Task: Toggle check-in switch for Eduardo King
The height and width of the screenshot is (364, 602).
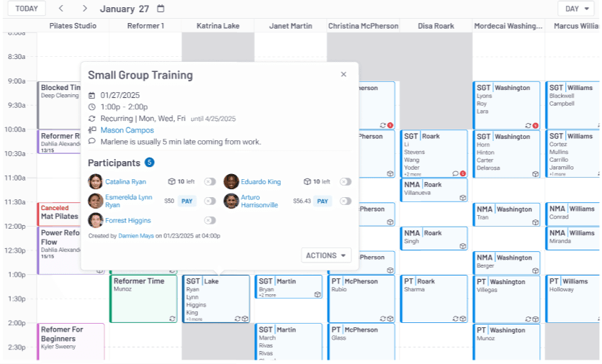Action: tap(346, 182)
